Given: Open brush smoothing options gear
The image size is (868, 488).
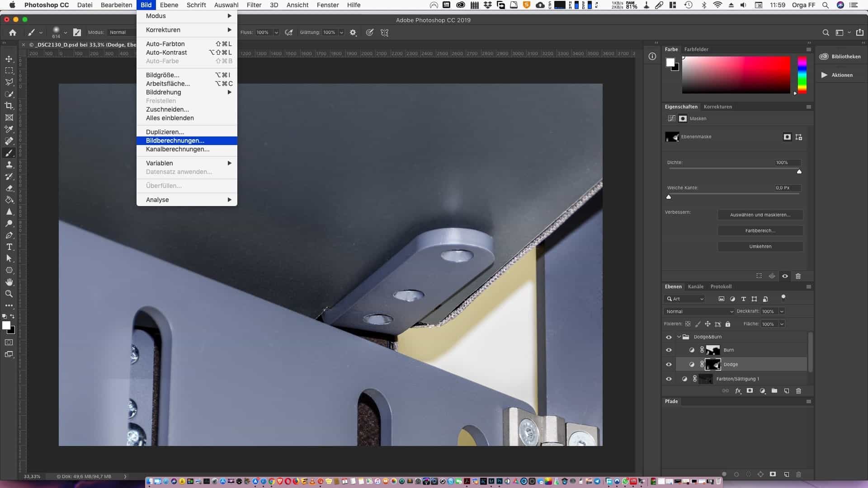Looking at the screenshot, I should tap(353, 33).
